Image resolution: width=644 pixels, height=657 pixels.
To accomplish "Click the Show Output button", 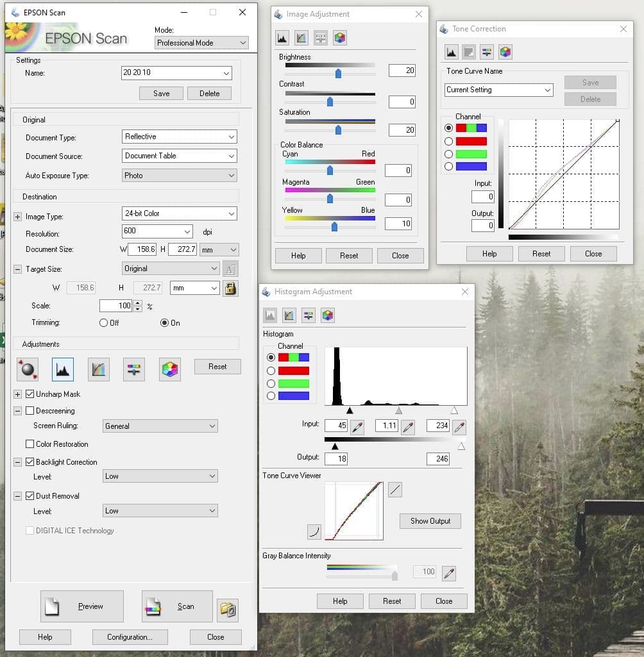I will coord(430,521).
